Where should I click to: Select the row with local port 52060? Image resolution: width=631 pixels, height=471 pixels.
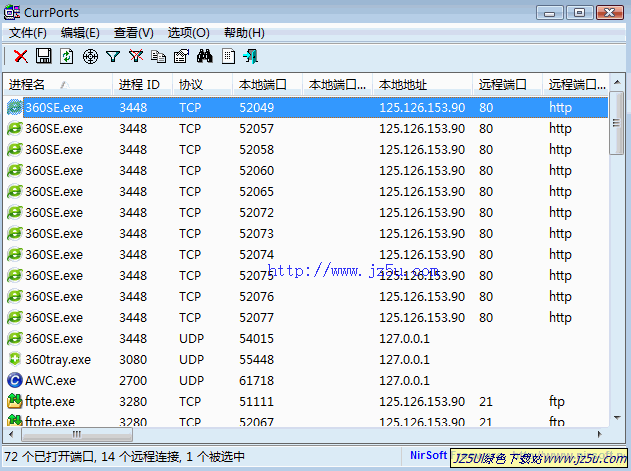(x=306, y=170)
